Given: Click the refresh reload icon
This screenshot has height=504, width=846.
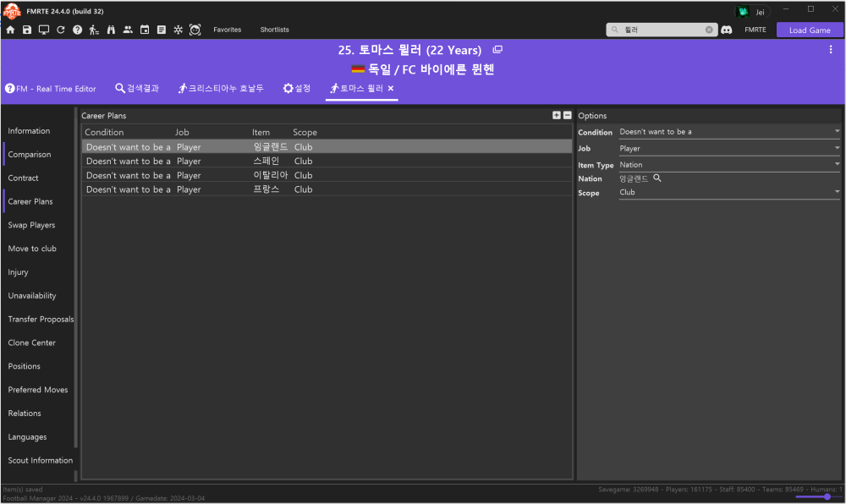Looking at the screenshot, I should coord(60,30).
